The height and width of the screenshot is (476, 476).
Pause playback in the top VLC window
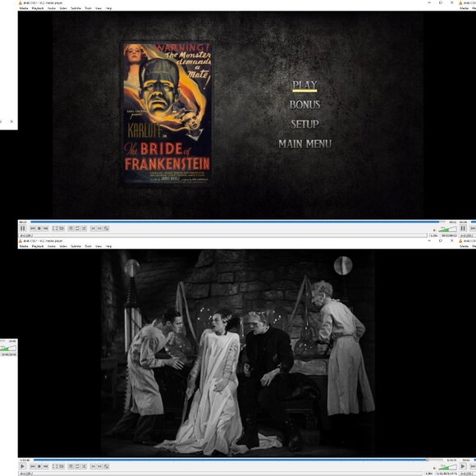point(23,228)
